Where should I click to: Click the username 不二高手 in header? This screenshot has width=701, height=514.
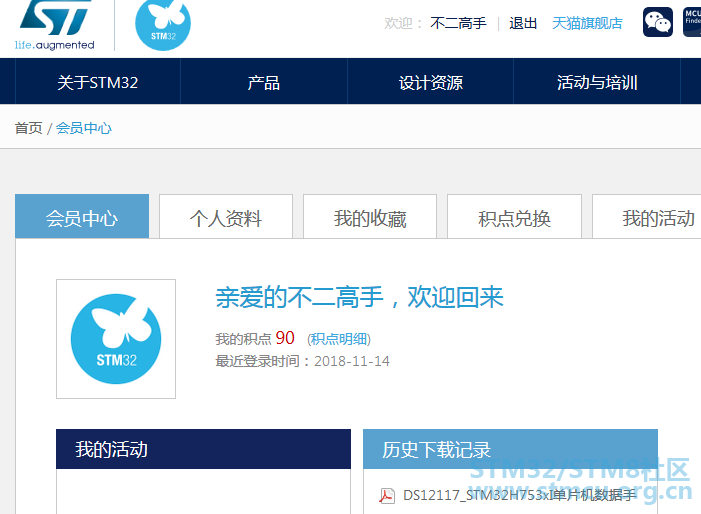click(458, 23)
